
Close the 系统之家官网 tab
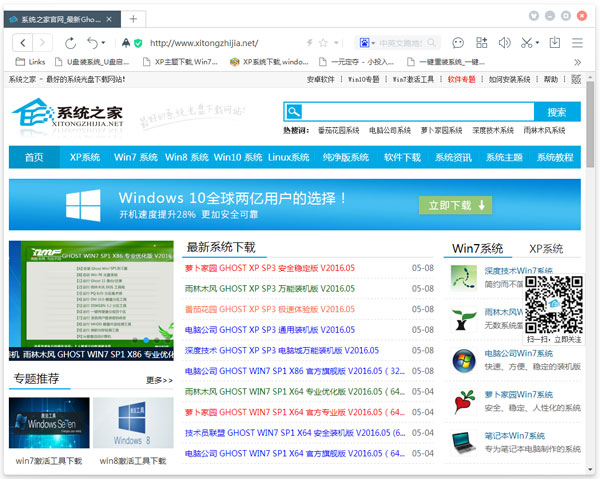tap(109, 19)
